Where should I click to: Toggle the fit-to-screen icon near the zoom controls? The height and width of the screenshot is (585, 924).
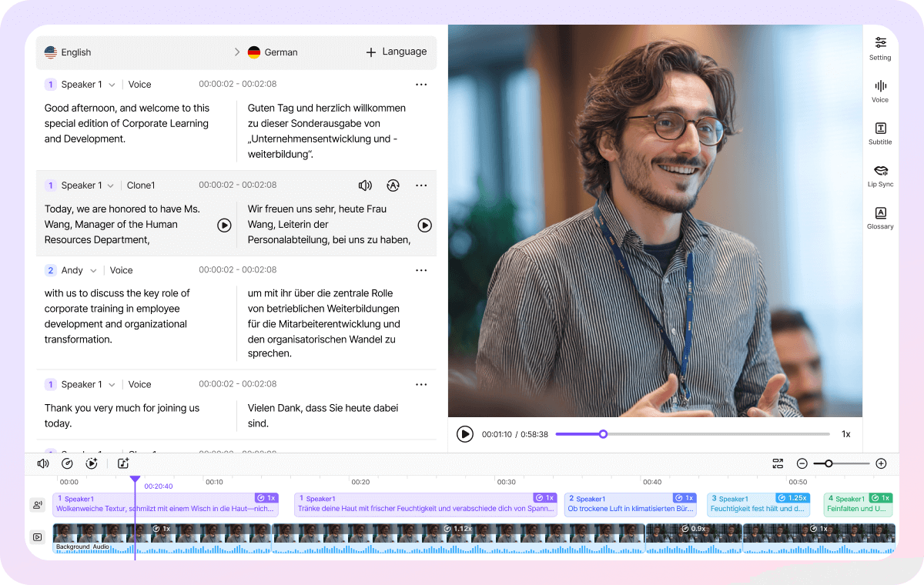778,463
